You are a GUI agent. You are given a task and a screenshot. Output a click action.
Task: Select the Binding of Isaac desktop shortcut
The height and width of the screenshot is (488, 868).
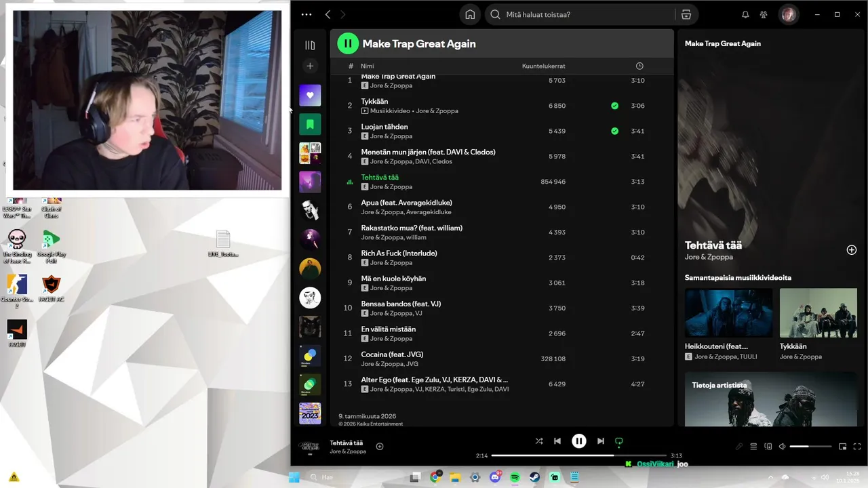point(17,246)
